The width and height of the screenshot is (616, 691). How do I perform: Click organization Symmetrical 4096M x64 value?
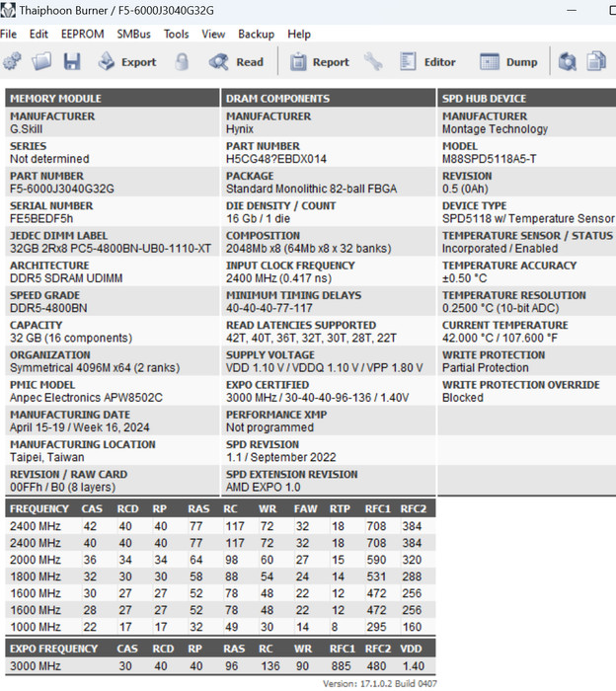[x=95, y=368]
